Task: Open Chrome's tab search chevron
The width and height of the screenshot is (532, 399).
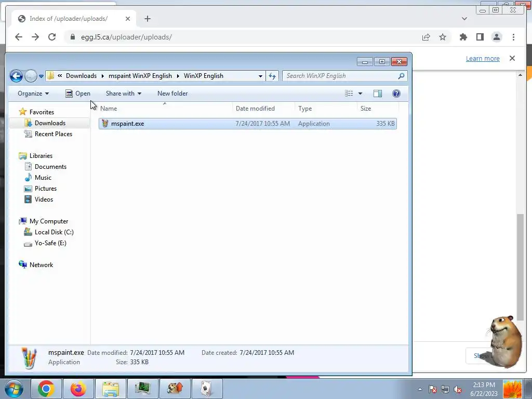Action: 464,19
